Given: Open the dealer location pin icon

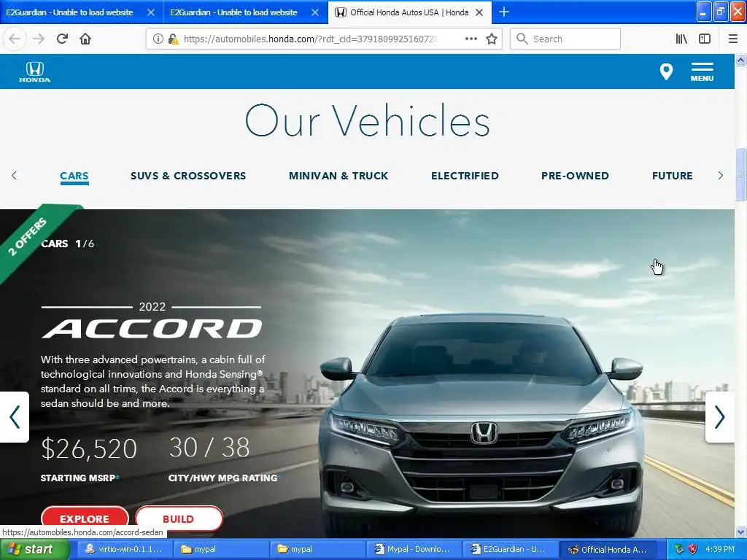Looking at the screenshot, I should coord(666,72).
